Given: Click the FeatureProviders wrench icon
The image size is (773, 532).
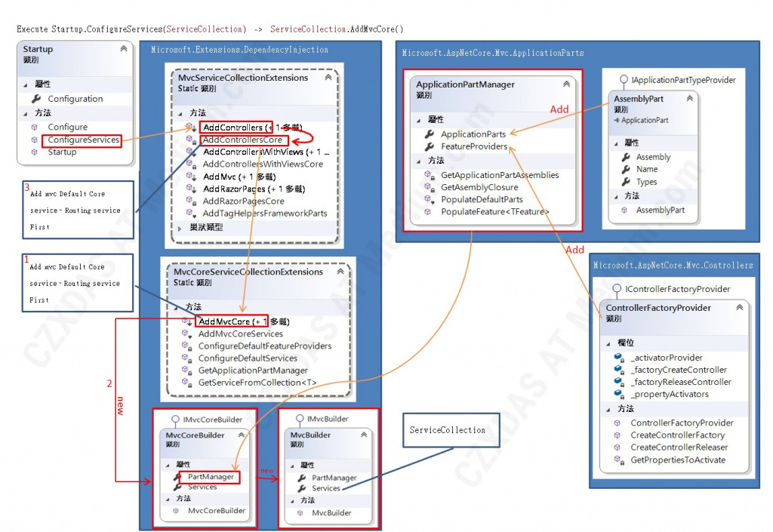Looking at the screenshot, I should 430,146.
